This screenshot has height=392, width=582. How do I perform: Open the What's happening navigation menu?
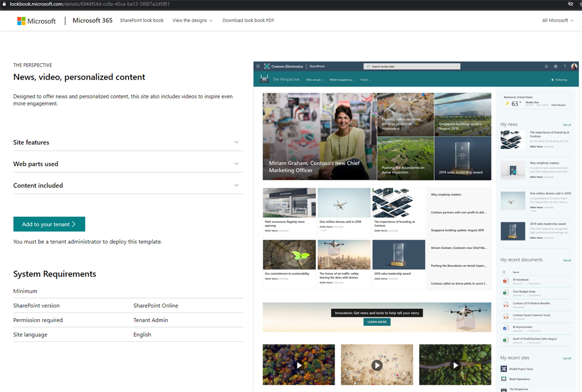point(341,80)
